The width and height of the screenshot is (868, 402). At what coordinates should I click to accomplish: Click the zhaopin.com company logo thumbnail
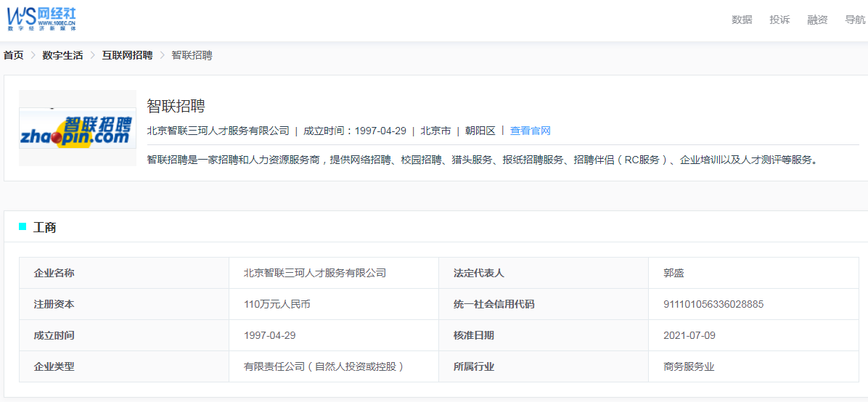[x=78, y=128]
